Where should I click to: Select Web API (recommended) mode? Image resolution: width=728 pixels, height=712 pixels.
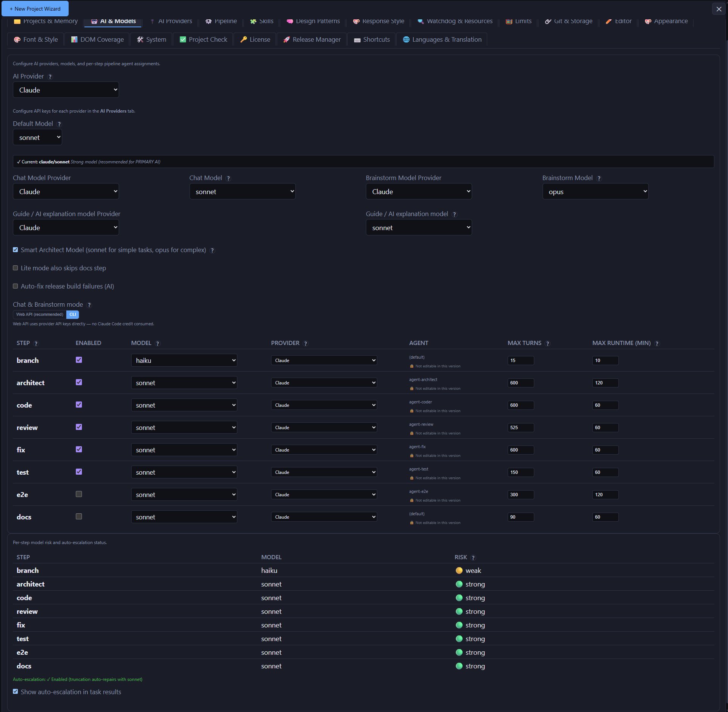coord(39,314)
